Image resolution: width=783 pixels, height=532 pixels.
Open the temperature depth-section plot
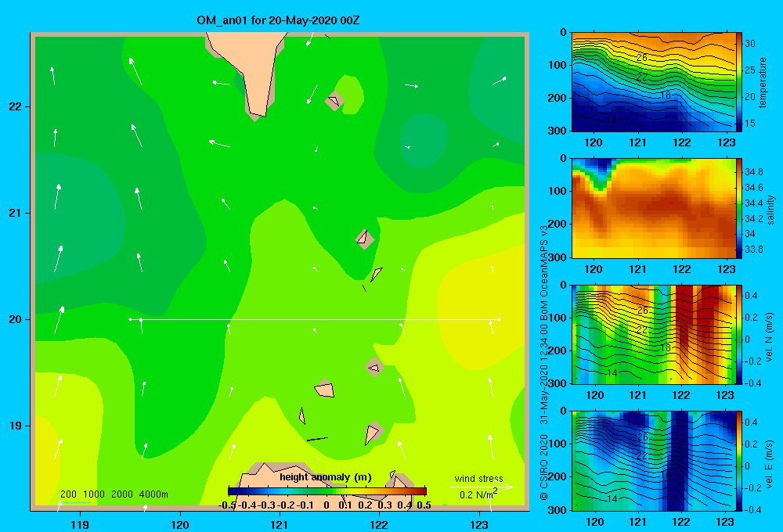654,82
